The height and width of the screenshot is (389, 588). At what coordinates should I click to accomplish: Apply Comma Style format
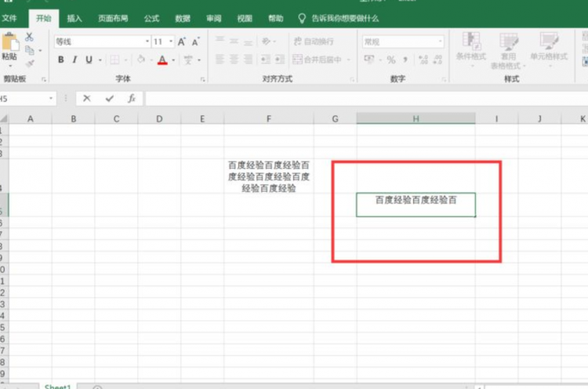405,60
